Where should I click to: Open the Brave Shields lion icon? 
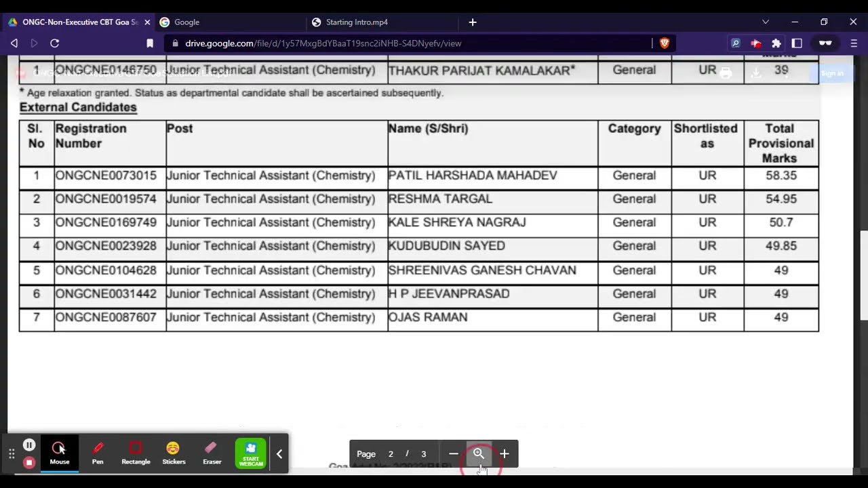665,43
